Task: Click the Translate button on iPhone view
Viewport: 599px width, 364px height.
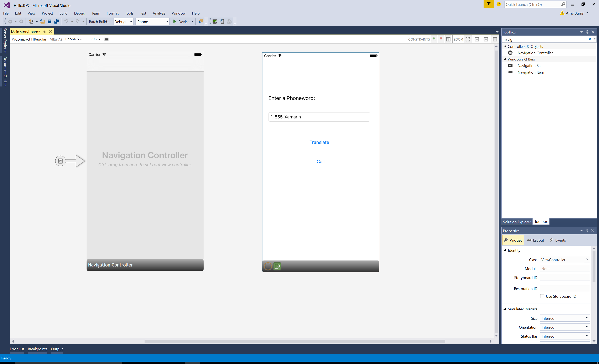Action: click(x=319, y=142)
